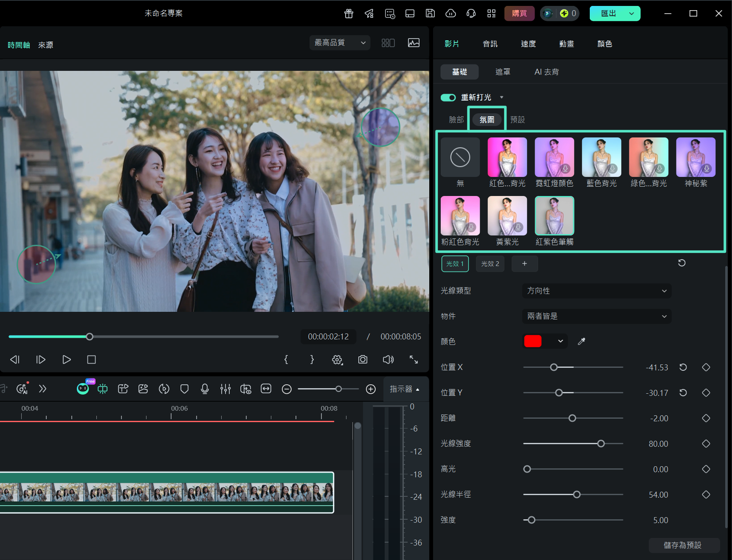Click the marker shield icon in toolbar

(x=184, y=389)
